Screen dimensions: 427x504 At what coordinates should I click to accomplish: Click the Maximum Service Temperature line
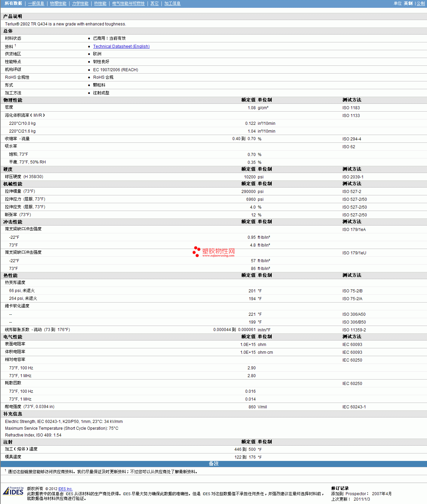click(62, 428)
